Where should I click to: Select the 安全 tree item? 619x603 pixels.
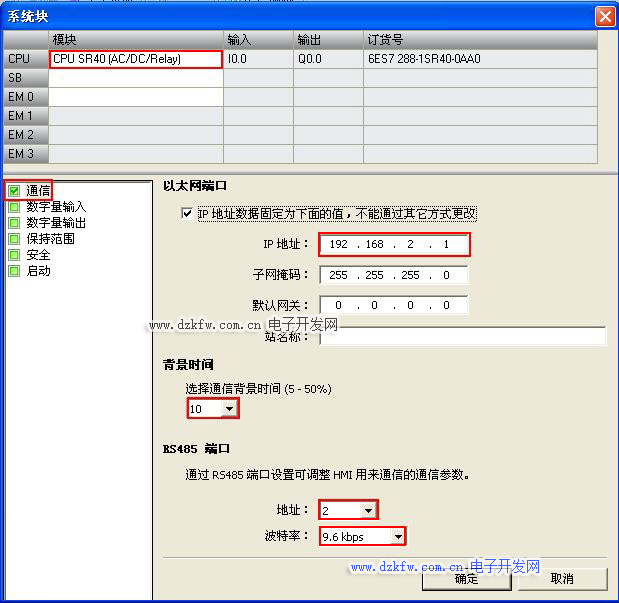click(38, 255)
